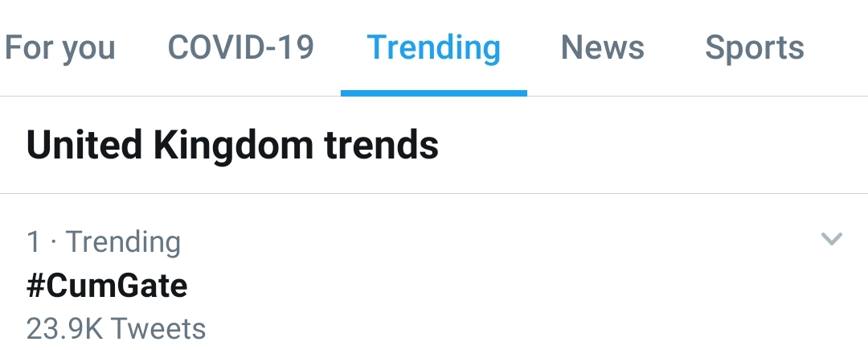Click the "1 · Trending" rank label
This screenshot has height=350, width=868.
click(104, 241)
